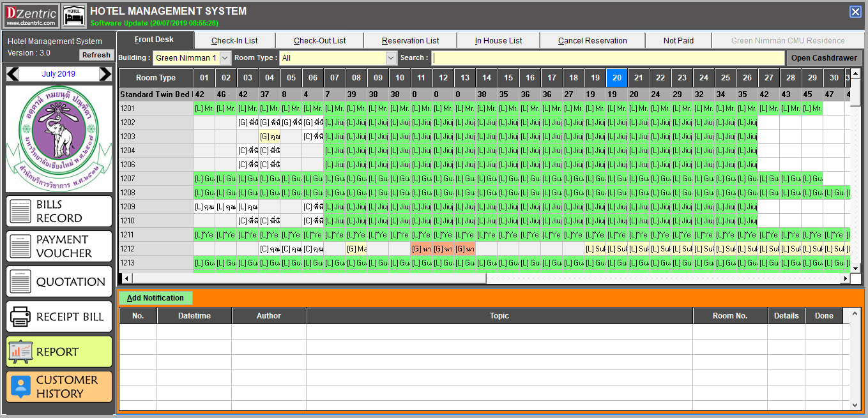This screenshot has height=418, width=868.
Task: Click inside the Search input field
Action: [x=607, y=58]
